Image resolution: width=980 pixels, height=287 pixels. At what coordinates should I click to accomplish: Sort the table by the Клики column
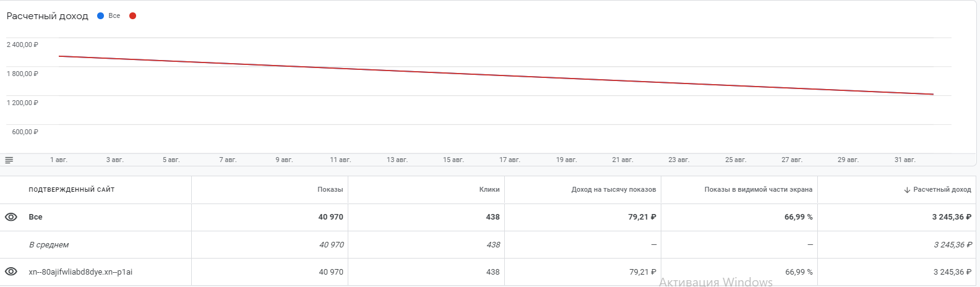(x=489, y=189)
